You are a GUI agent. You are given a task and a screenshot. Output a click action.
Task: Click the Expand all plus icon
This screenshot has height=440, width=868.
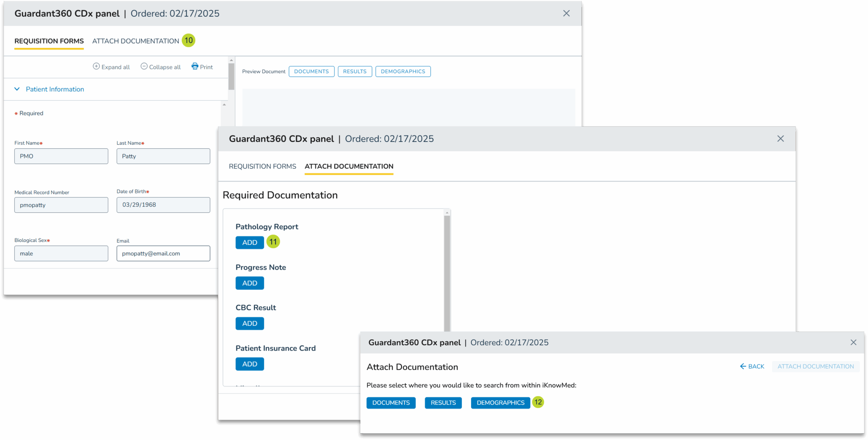click(96, 66)
